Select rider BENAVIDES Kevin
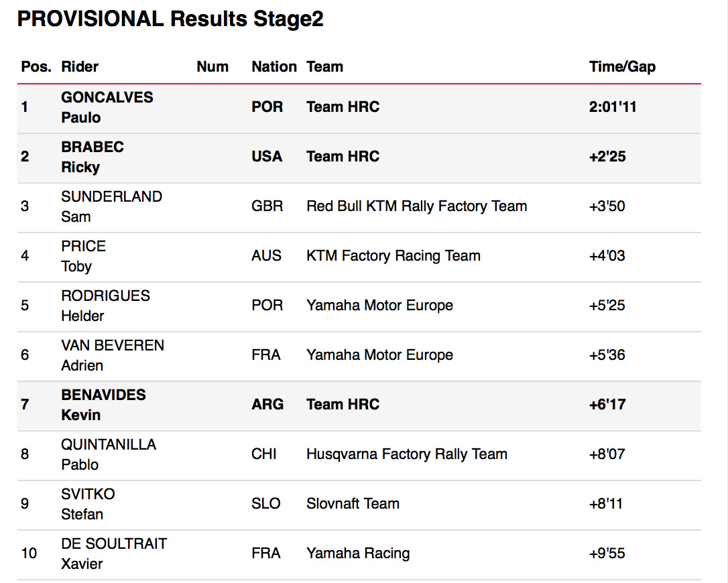The image size is (728, 583). click(103, 405)
